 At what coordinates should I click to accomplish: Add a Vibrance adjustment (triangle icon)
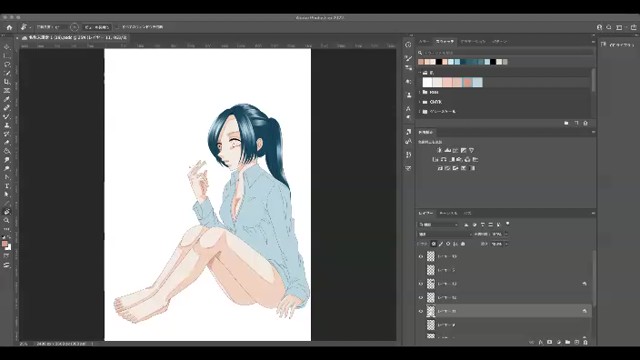[x=471, y=150]
